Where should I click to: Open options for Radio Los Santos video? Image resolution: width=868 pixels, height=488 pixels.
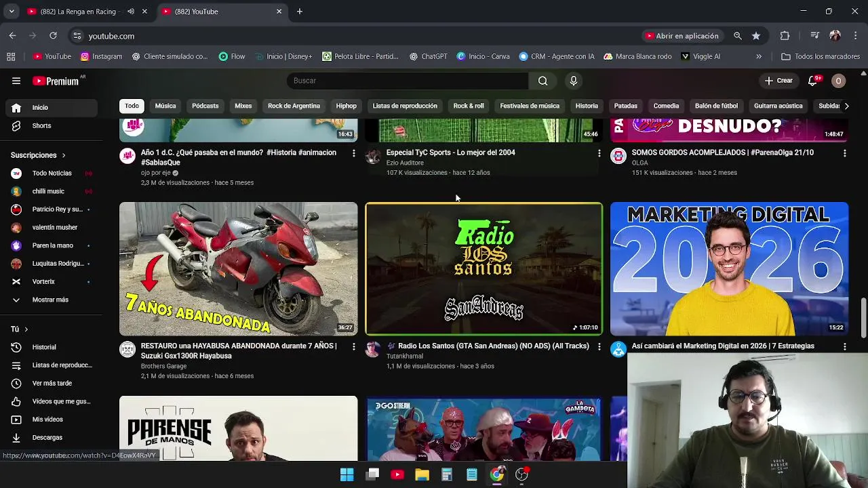[x=599, y=346]
